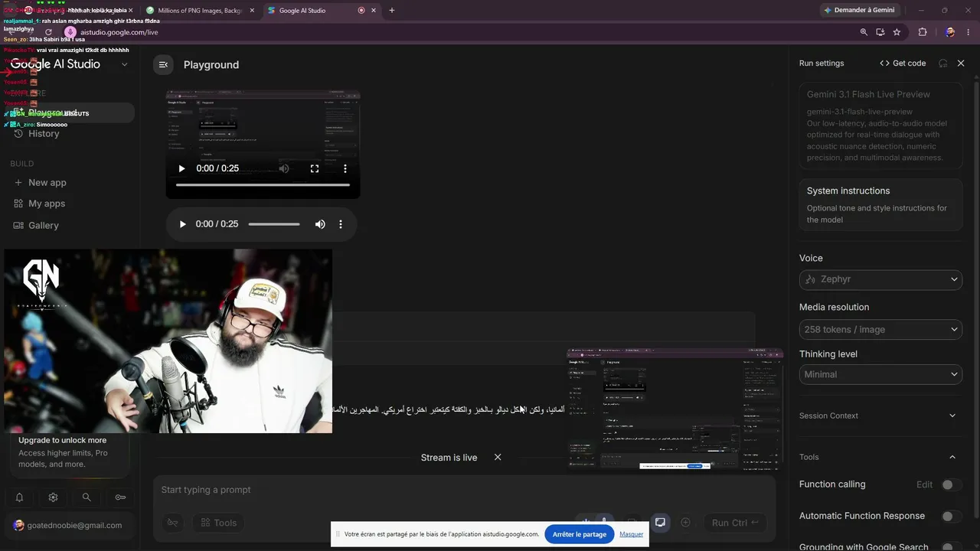
Task: Click the install app icon in address bar
Action: [880, 32]
